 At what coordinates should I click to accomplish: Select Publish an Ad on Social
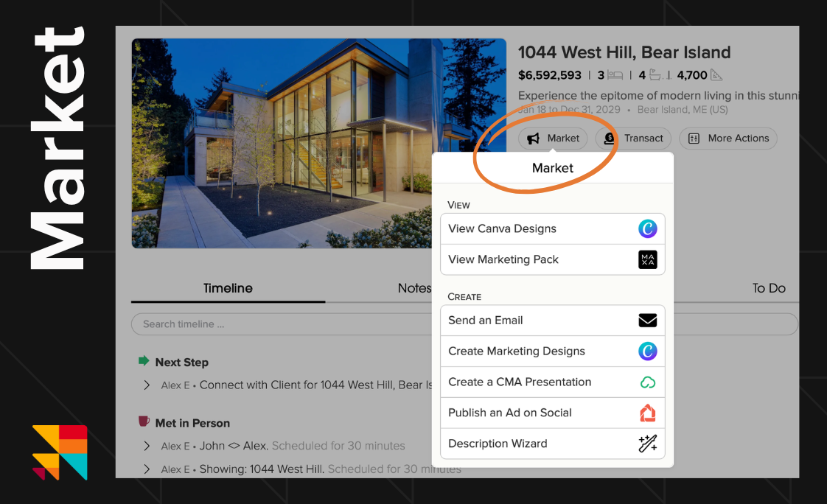(x=510, y=413)
